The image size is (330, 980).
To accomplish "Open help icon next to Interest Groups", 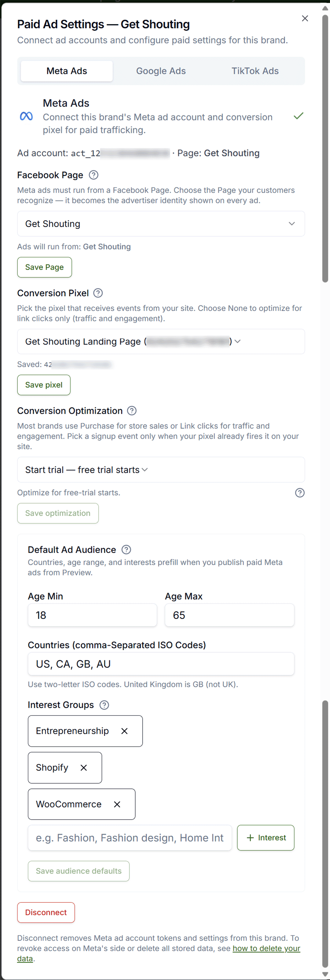I will click(104, 705).
